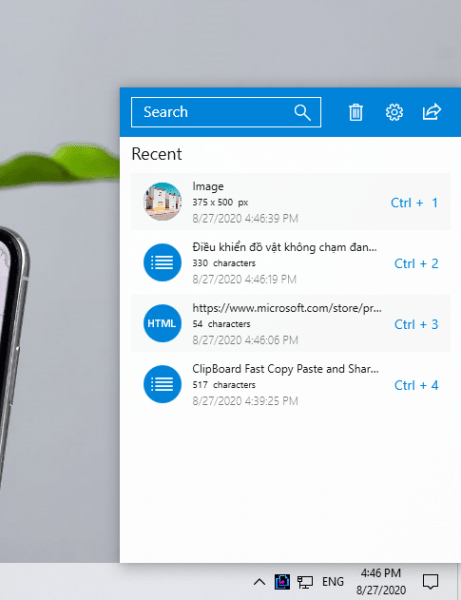Click the HTML clip icon
The height and width of the screenshot is (600, 461).
coord(162,323)
